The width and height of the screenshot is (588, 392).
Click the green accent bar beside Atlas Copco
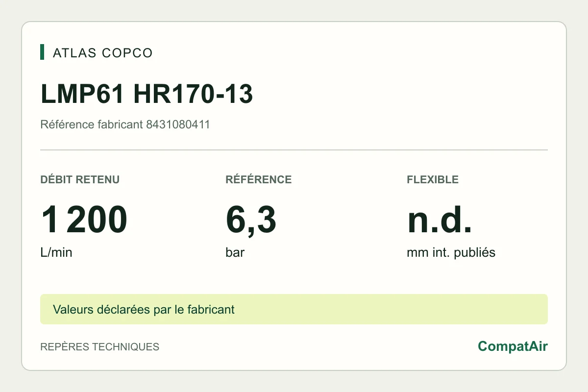(x=42, y=52)
